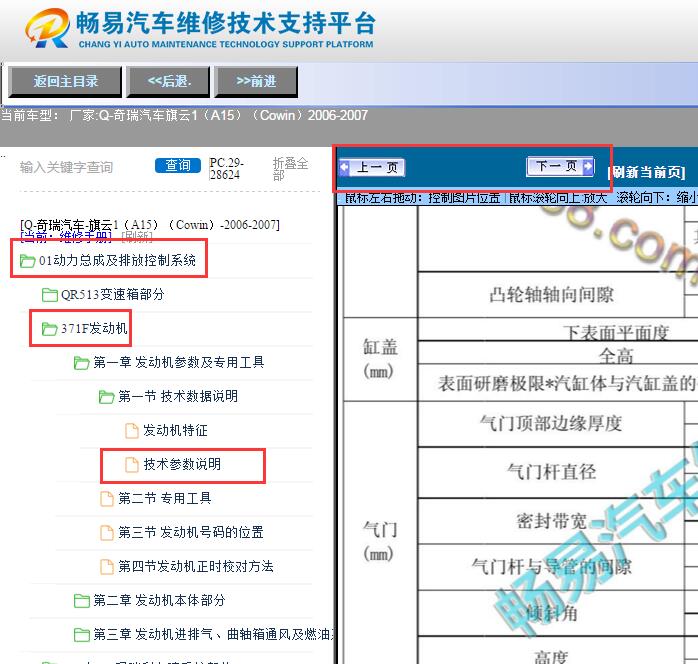
Task: Go to previous page with 上一页
Action: 372,168
